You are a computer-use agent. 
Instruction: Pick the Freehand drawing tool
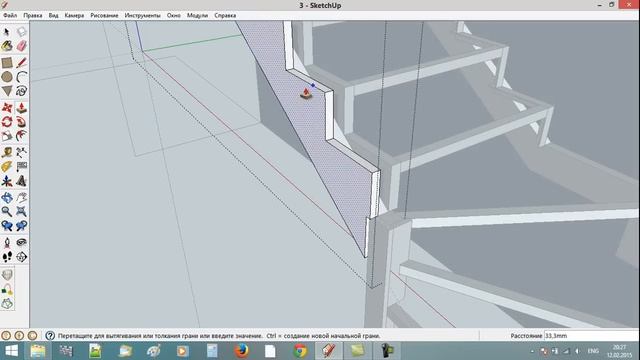pos(21,91)
